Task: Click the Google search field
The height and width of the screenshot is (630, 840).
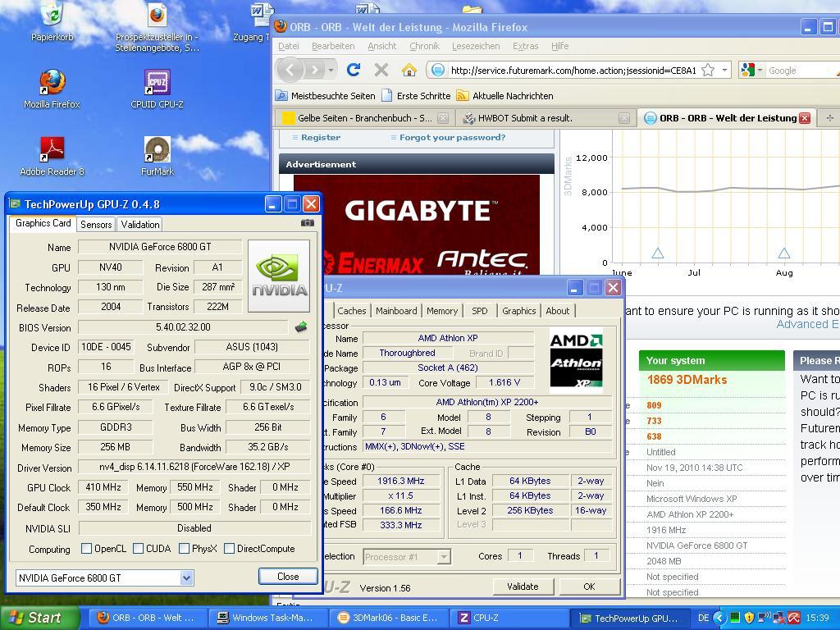Action: [801, 71]
